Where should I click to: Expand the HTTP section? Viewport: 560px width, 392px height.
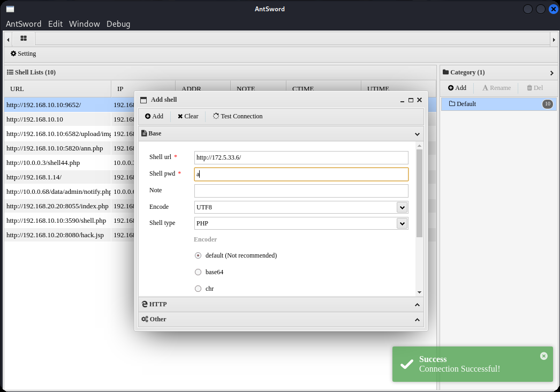coord(281,304)
